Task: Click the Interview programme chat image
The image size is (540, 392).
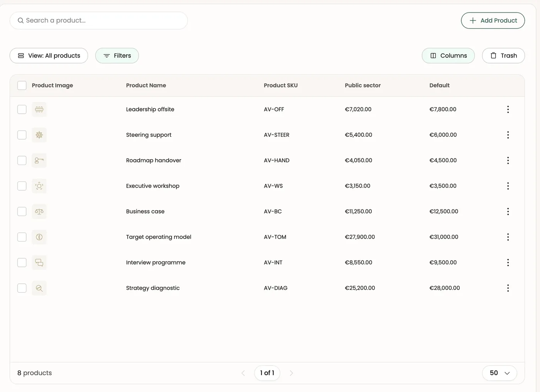Action: coord(39,262)
